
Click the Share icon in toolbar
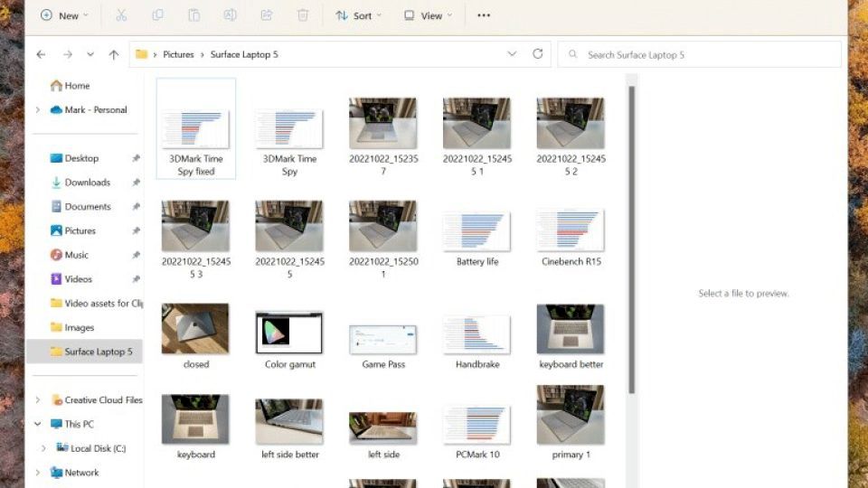pyautogui.click(x=267, y=15)
